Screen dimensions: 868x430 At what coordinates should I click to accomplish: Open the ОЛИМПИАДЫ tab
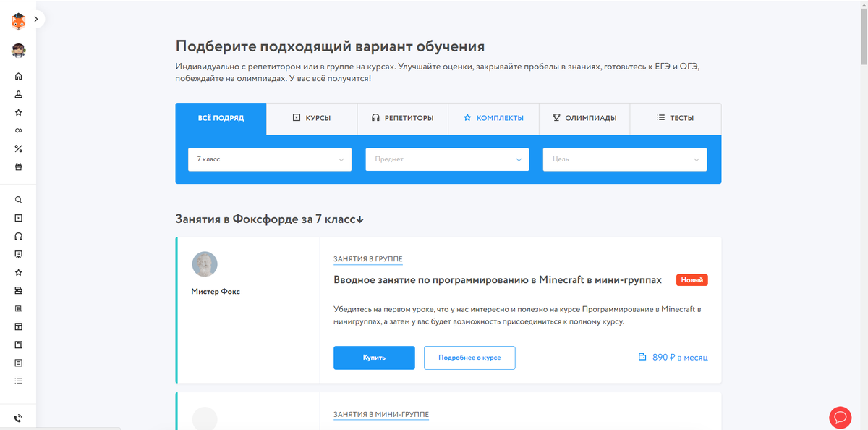pyautogui.click(x=584, y=119)
